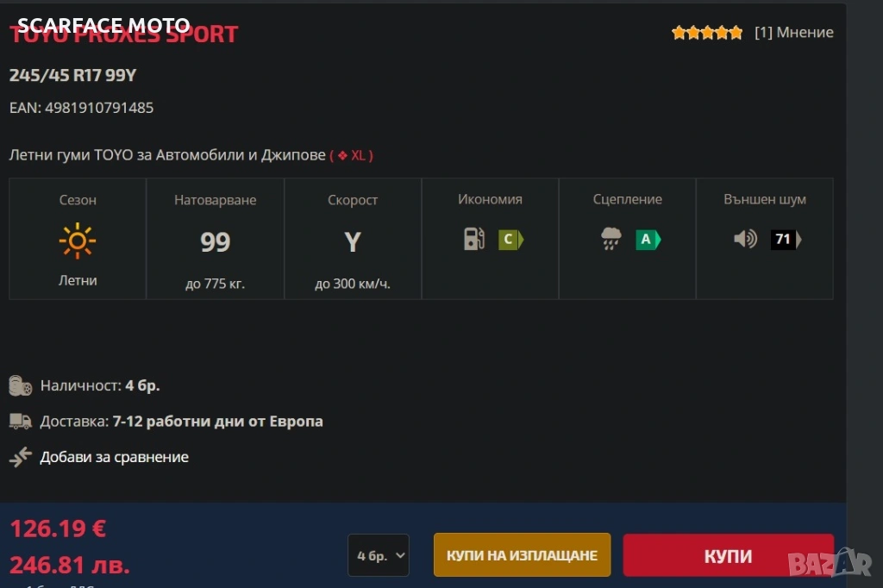
Task: Click the 71 noise level badge
Action: (785, 240)
